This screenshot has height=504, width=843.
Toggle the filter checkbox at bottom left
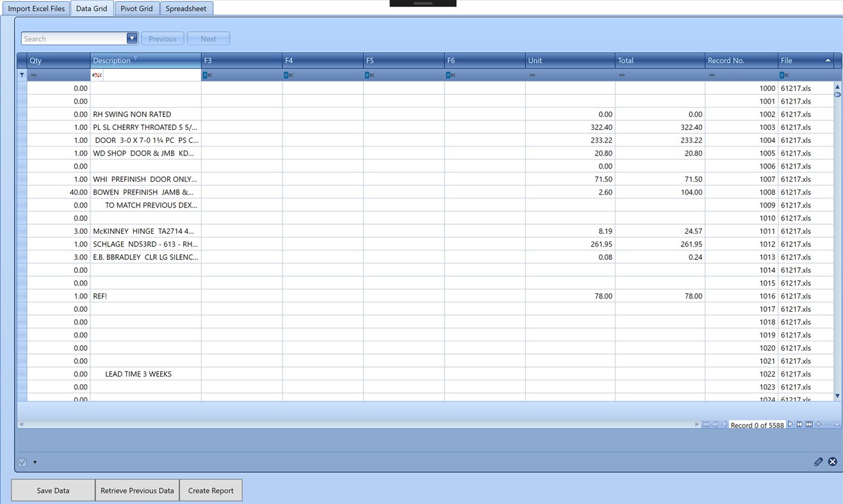pyautogui.click(x=22, y=462)
